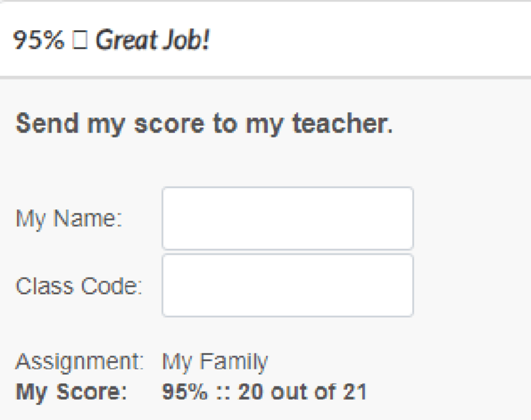The width and height of the screenshot is (531, 420).
Task: Click the missing emoji glyph in the header
Action: (x=80, y=41)
